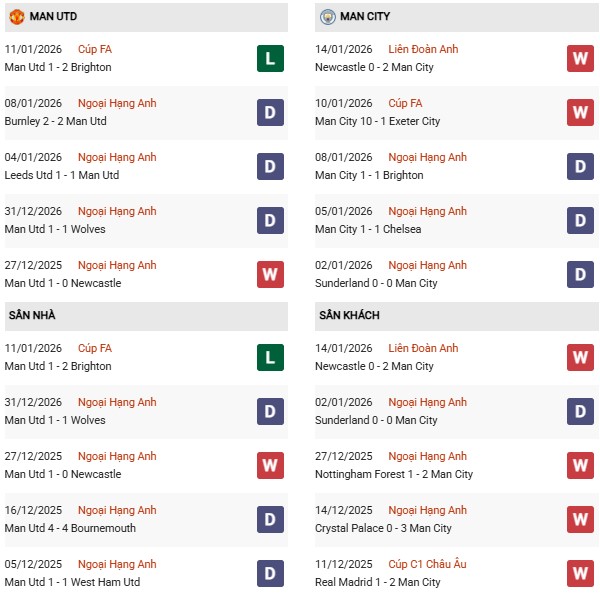Screen dimensions: 600x594
Task: Click the W badge for Crystal Palace 0 - 3 Man City
Action: point(580,520)
